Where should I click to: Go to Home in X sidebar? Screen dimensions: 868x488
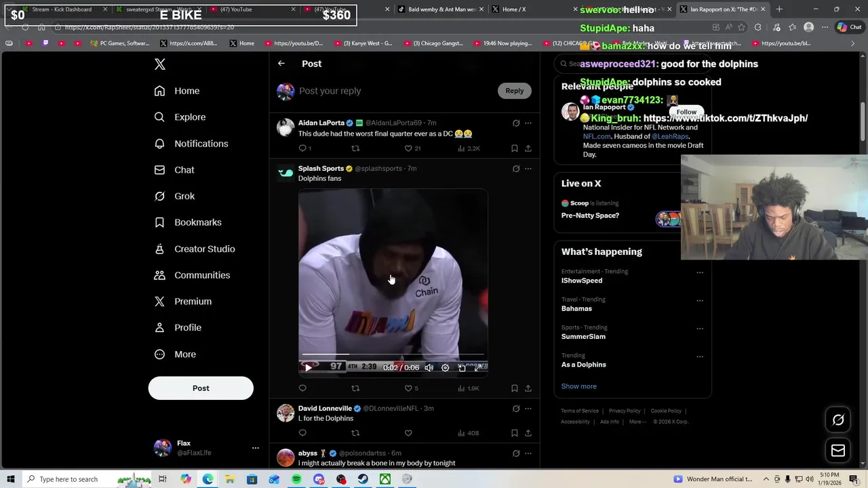coord(177,91)
